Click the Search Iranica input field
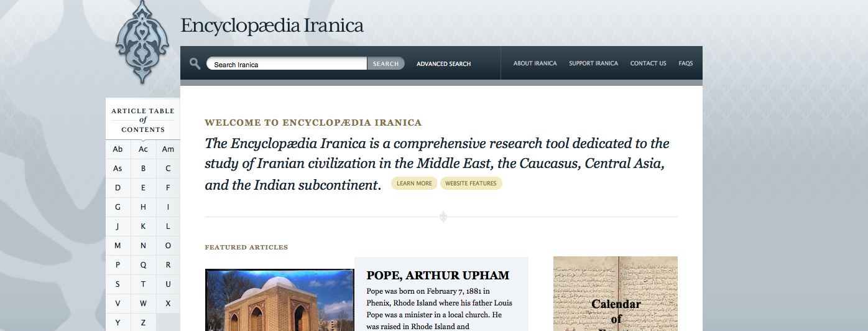Viewport: 868px width, 331px height. pyautogui.click(x=286, y=64)
